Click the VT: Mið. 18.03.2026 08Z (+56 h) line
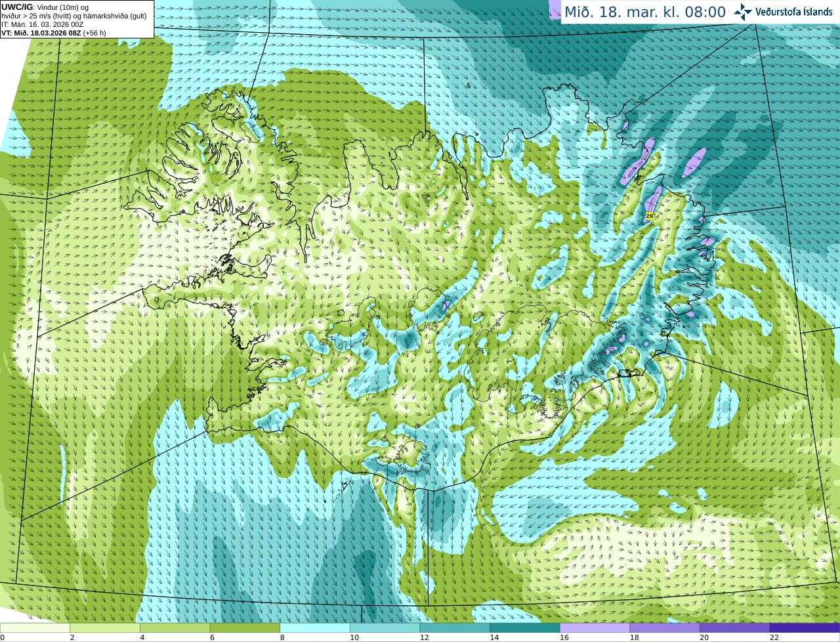Viewport: 840px width, 642px height. point(54,33)
